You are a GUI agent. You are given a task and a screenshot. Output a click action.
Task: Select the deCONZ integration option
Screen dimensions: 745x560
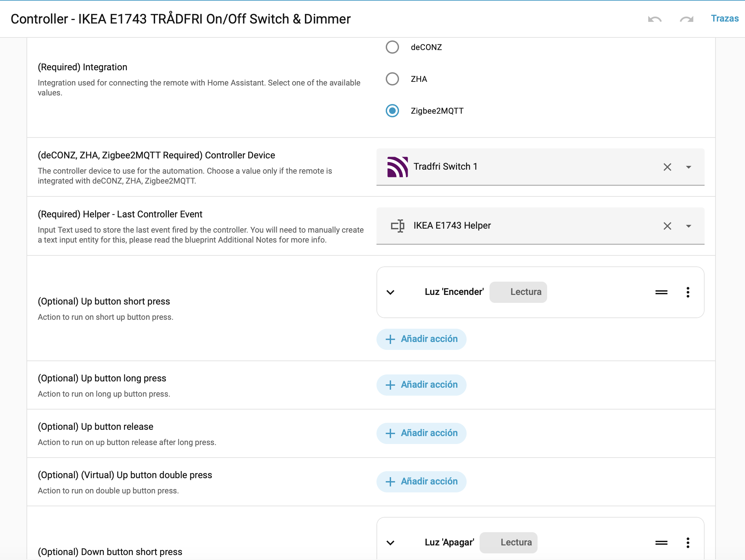[x=392, y=47]
